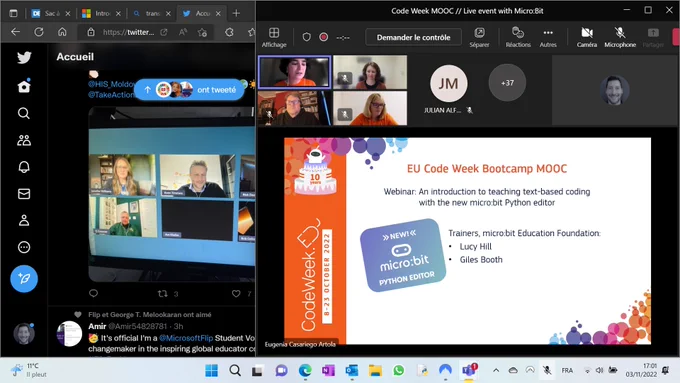Add page to favorites star icon in Edge

click(x=202, y=32)
